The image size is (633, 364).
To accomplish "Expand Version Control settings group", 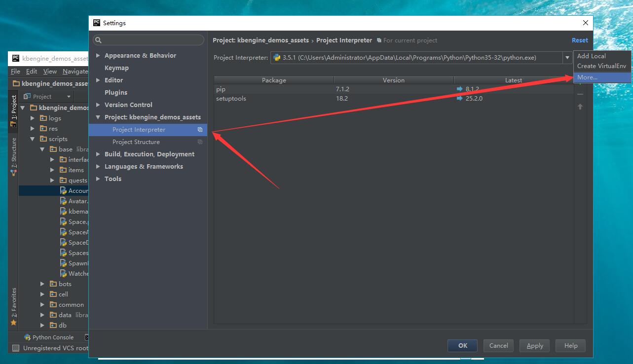I will coord(98,105).
